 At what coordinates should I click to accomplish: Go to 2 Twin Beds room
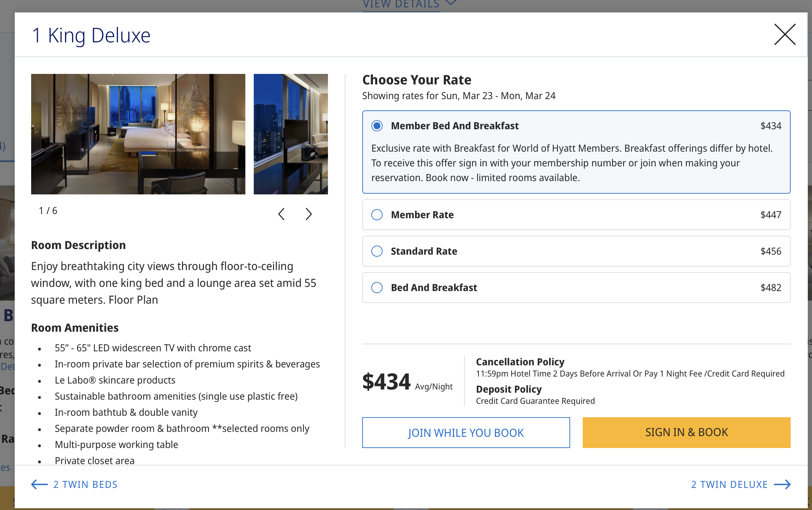[85, 484]
